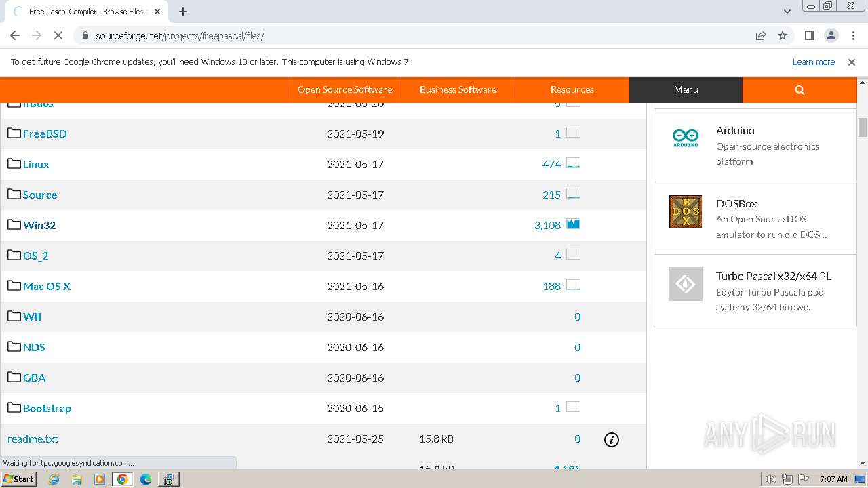Viewport: 868px width, 488px height.
Task: Open the Mac OS X folder
Action: [47, 286]
